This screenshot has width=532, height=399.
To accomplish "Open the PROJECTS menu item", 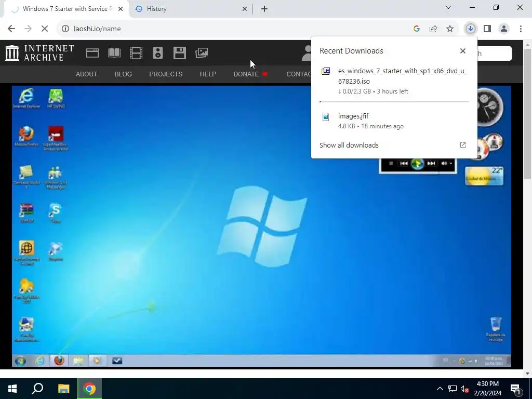I will (166, 74).
